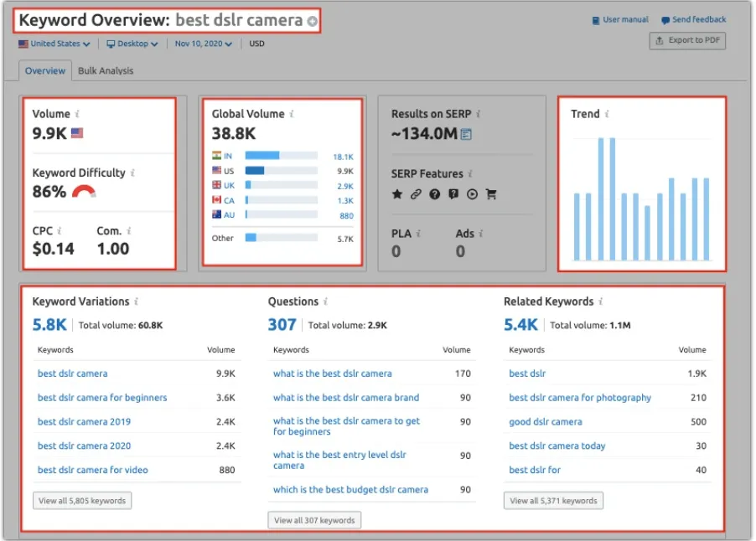Open the United States country dropdown
This screenshot has width=756, height=541.
53,44
